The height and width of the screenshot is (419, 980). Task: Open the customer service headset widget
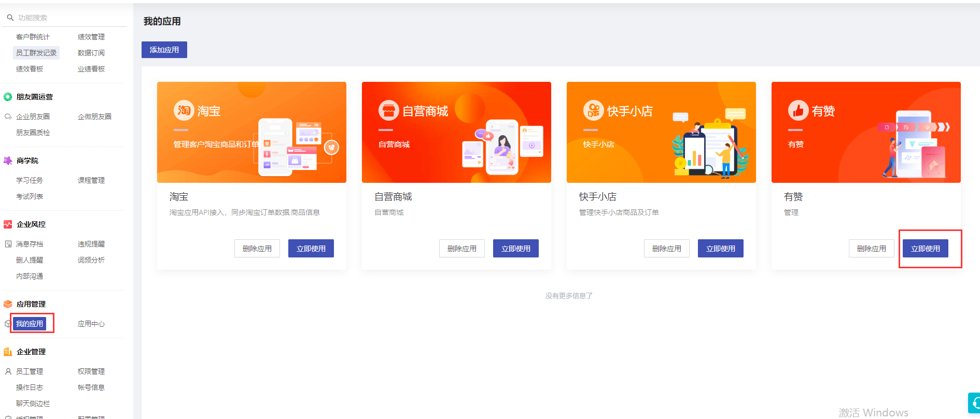click(974, 402)
